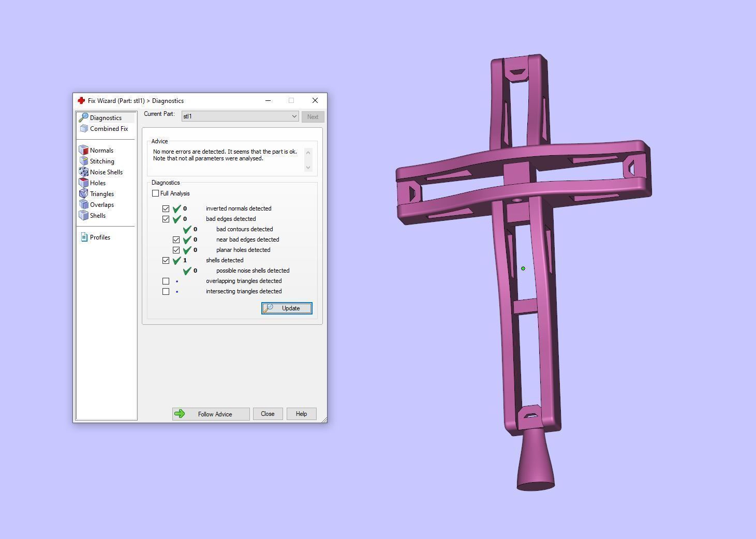Uncheck planar holes detected checkbox
This screenshot has width=756, height=539.
point(176,250)
